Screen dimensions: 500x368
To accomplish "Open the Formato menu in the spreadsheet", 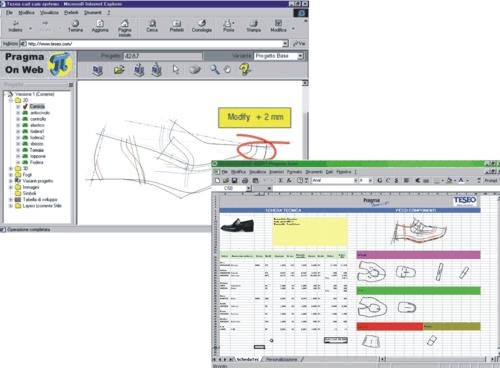I will (294, 172).
